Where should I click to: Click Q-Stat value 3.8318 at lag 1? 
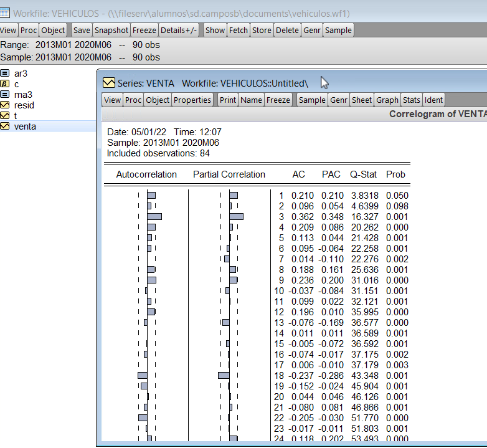pos(365,196)
